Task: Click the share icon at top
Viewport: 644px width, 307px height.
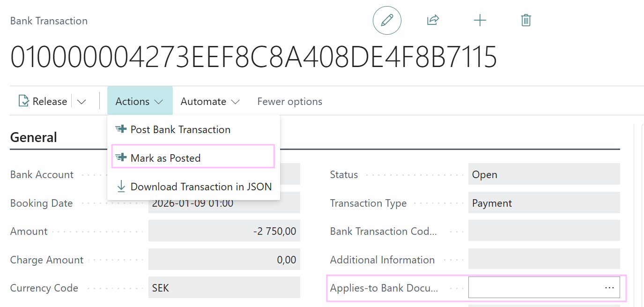Action: point(433,20)
